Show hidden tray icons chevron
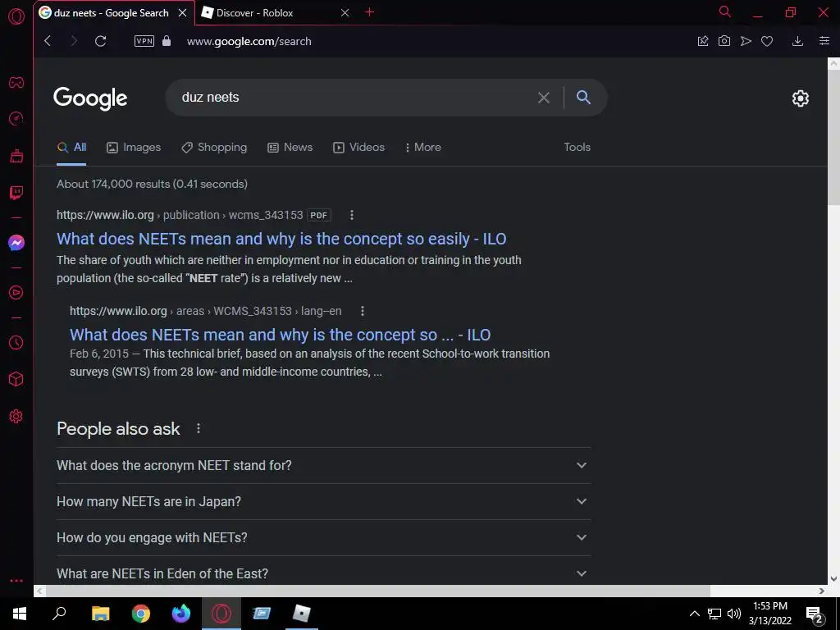 pos(694,614)
